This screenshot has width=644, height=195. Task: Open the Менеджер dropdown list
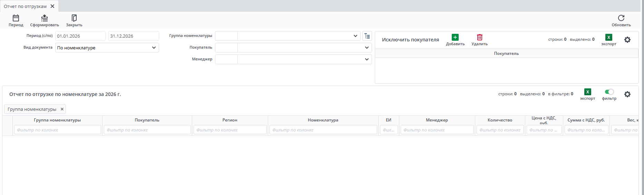367,59
